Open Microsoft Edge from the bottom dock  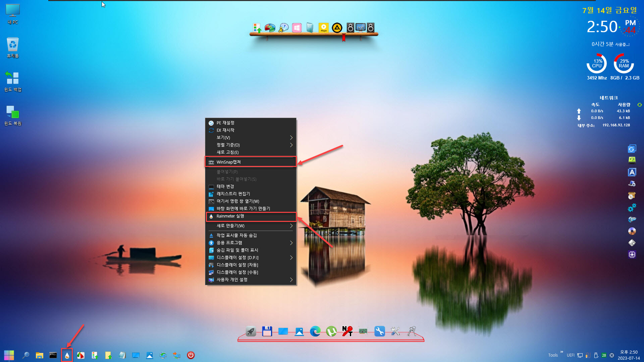pos(315,331)
